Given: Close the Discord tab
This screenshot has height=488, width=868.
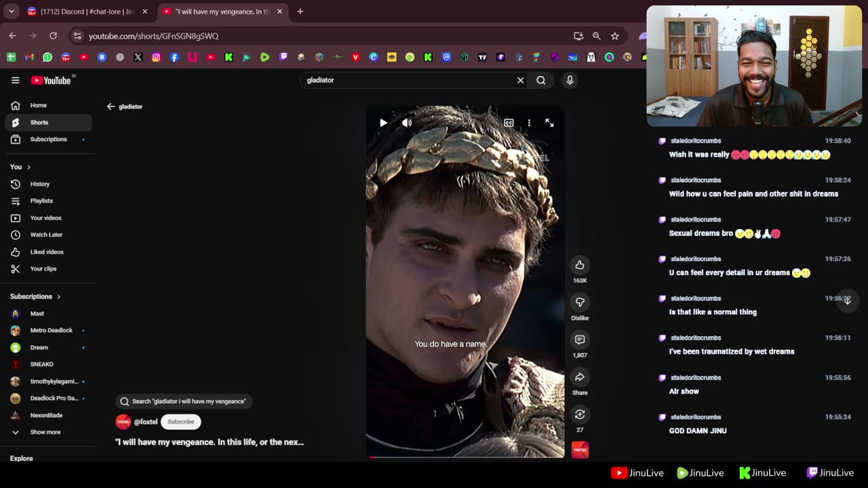Looking at the screenshot, I should point(144,12).
